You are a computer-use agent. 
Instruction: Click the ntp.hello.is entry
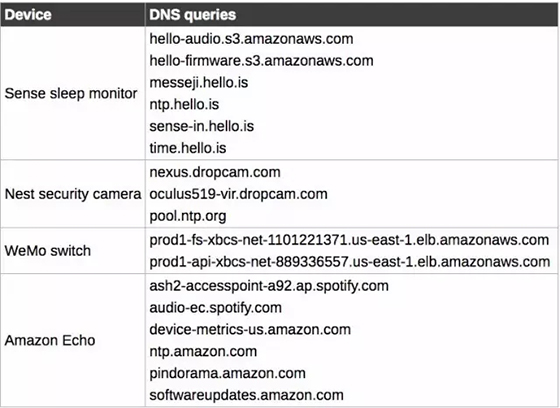point(184,105)
